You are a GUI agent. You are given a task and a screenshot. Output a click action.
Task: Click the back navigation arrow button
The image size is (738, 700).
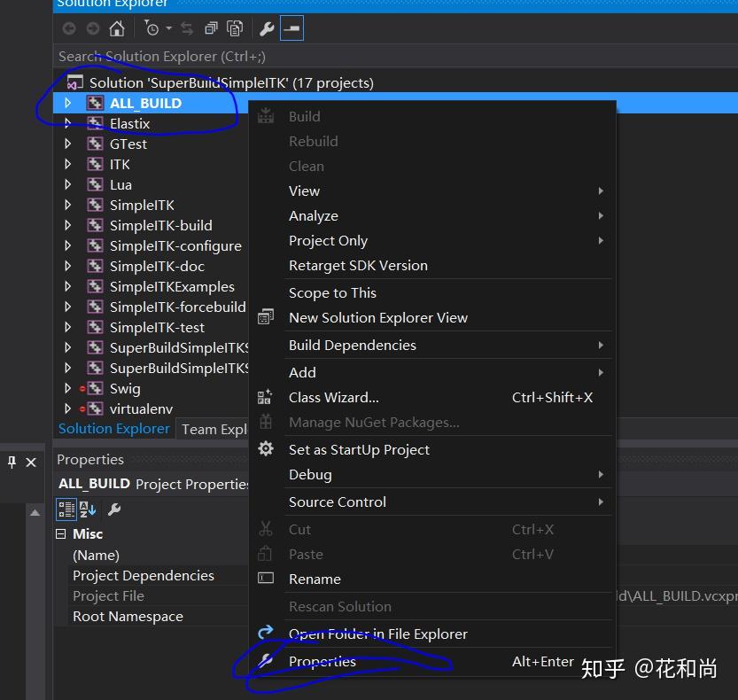(x=69, y=27)
